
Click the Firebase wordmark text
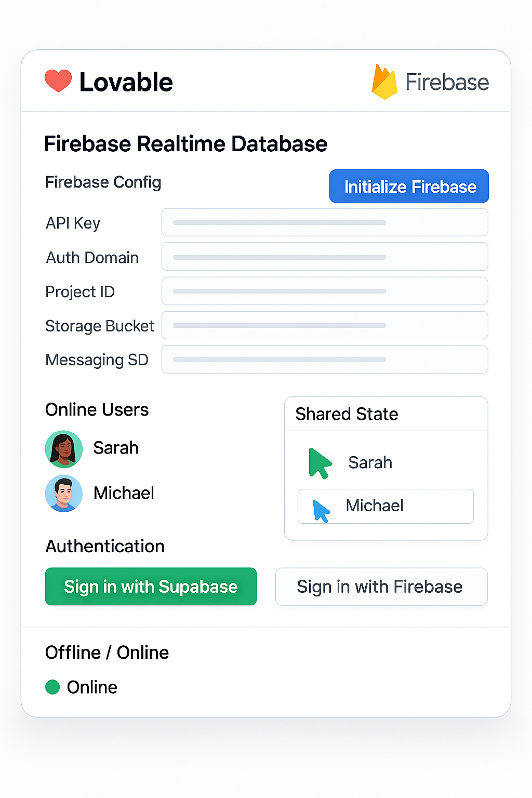pos(447,82)
